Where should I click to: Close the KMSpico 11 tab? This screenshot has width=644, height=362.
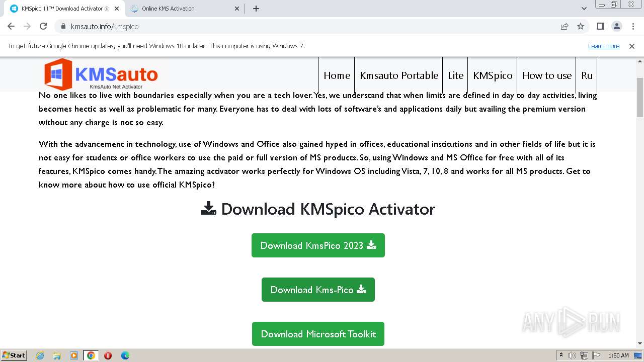(116, 9)
